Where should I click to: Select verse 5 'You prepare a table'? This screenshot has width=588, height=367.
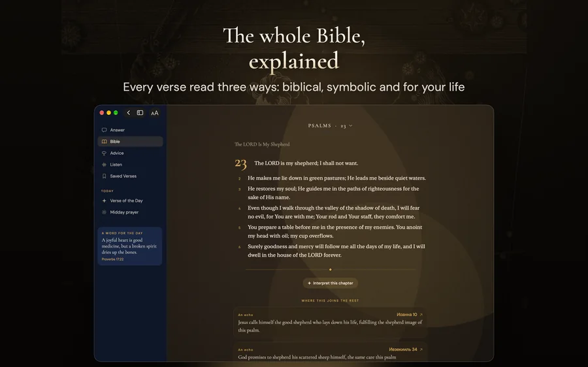(x=335, y=232)
